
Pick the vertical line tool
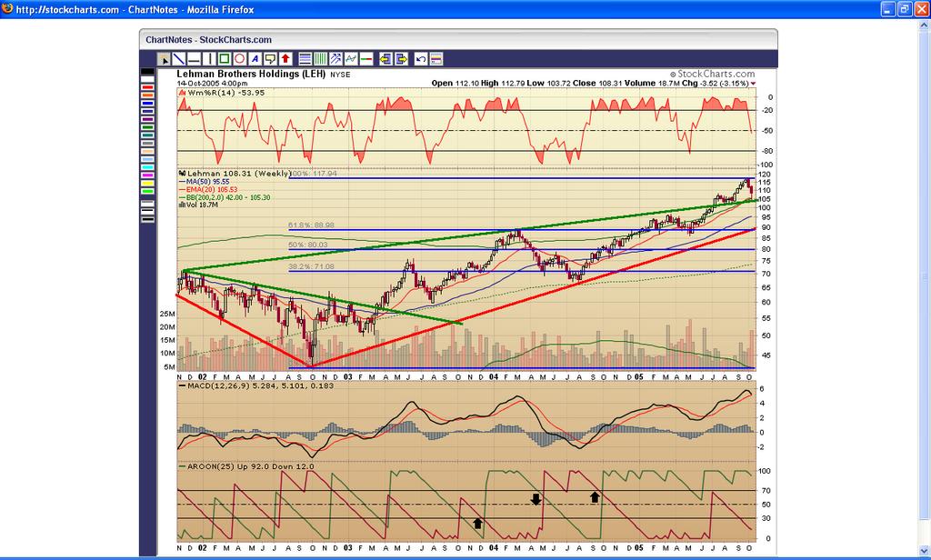pos(209,59)
